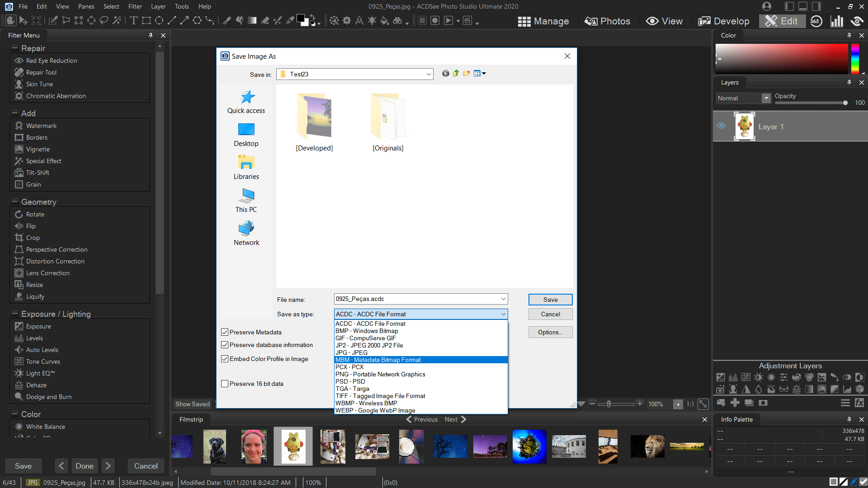
Task: Click the Text tool in the toolbar
Action: tap(133, 21)
